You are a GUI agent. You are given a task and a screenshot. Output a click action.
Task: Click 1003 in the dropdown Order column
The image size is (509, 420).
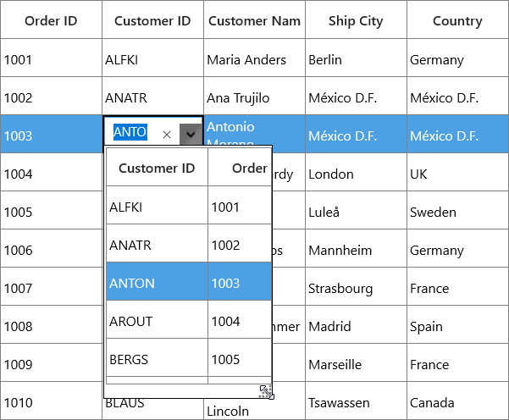(240, 283)
